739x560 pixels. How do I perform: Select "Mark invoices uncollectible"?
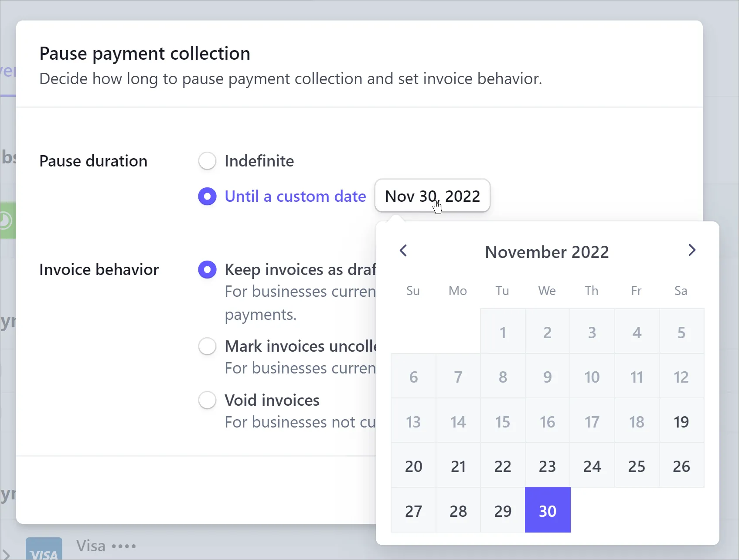[x=207, y=346]
